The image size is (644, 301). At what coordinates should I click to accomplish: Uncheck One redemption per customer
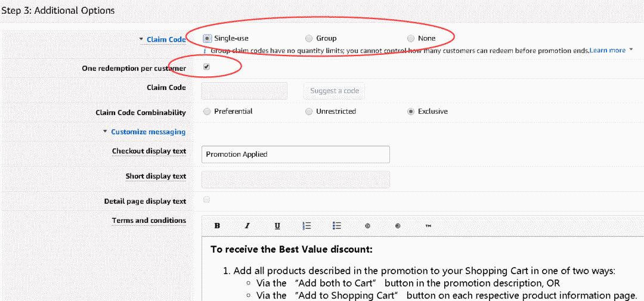206,67
